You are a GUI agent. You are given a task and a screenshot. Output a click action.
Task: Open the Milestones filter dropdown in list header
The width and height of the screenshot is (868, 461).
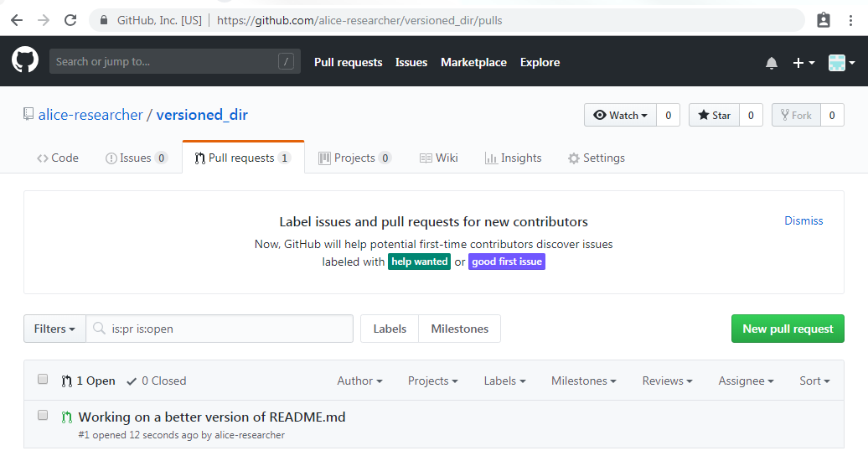[x=584, y=381]
